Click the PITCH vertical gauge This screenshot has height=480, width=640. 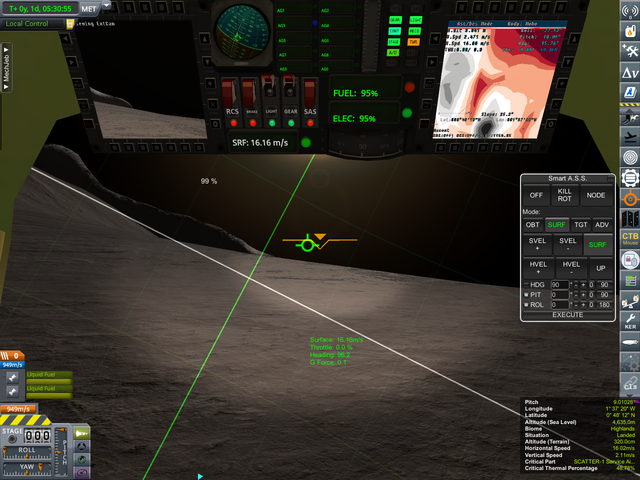[62, 451]
